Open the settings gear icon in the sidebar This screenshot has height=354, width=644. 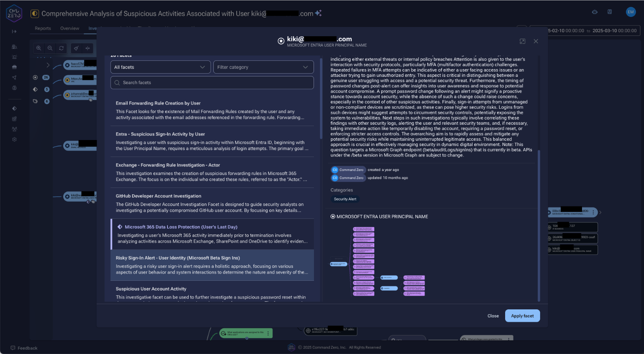click(14, 140)
